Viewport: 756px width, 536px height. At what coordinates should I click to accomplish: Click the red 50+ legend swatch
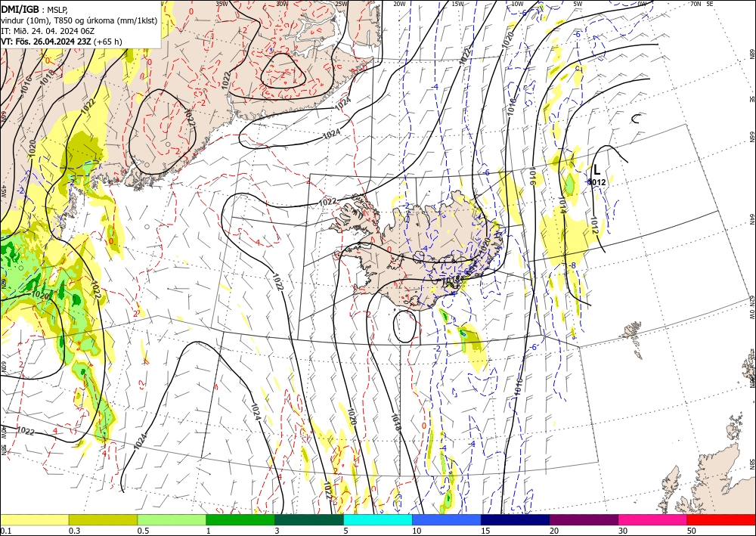tap(721, 519)
